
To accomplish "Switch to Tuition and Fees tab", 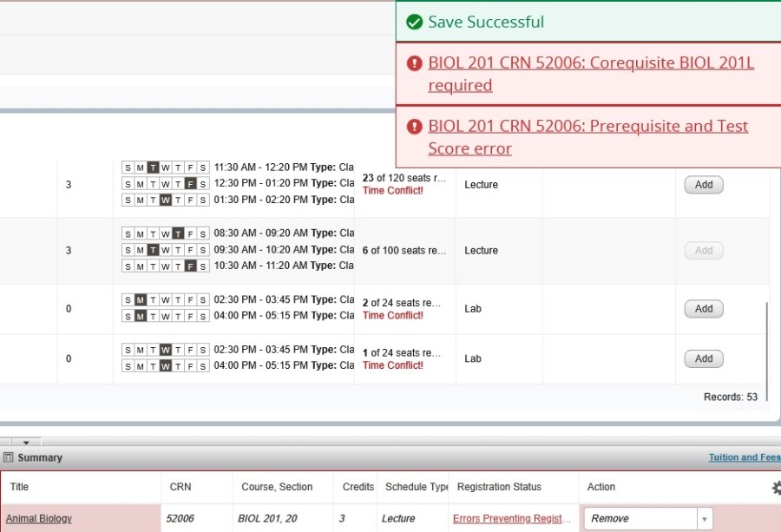I will [x=744, y=457].
